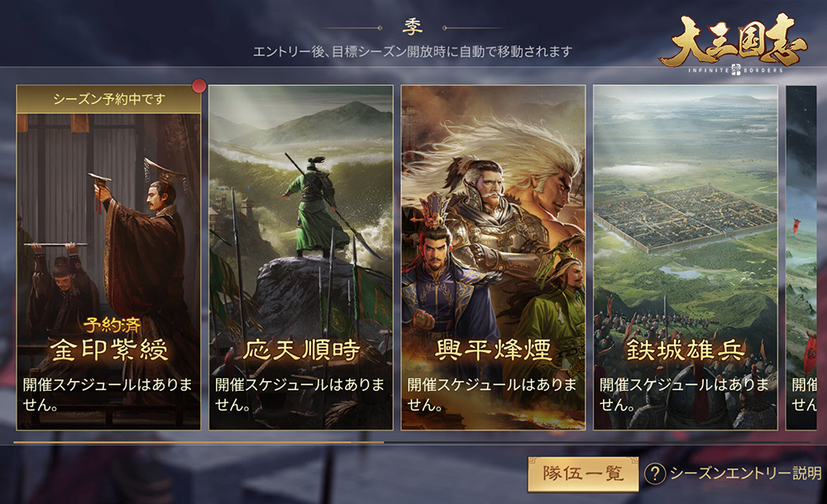This screenshot has width=827, height=504.
Task: Click the schedule text under 興平烽煙
Action: coord(492,394)
